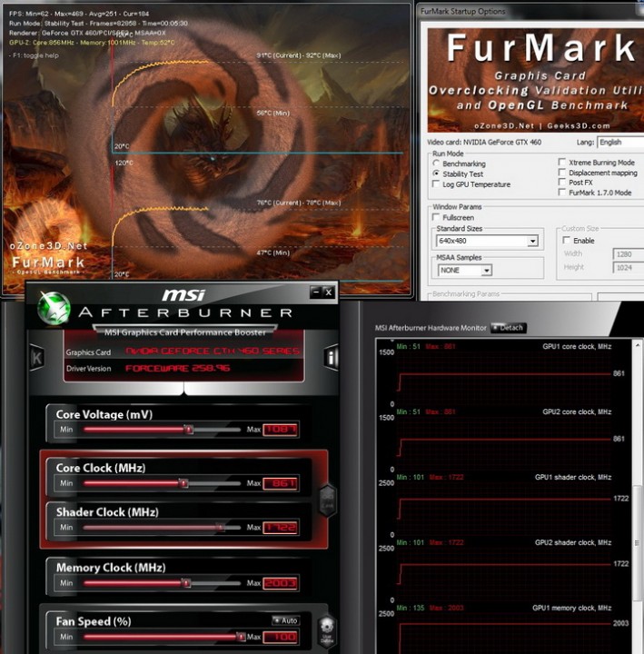644x654 pixels.
Task: Click the FurMark Startup Options title bar
Action: tap(530, 11)
